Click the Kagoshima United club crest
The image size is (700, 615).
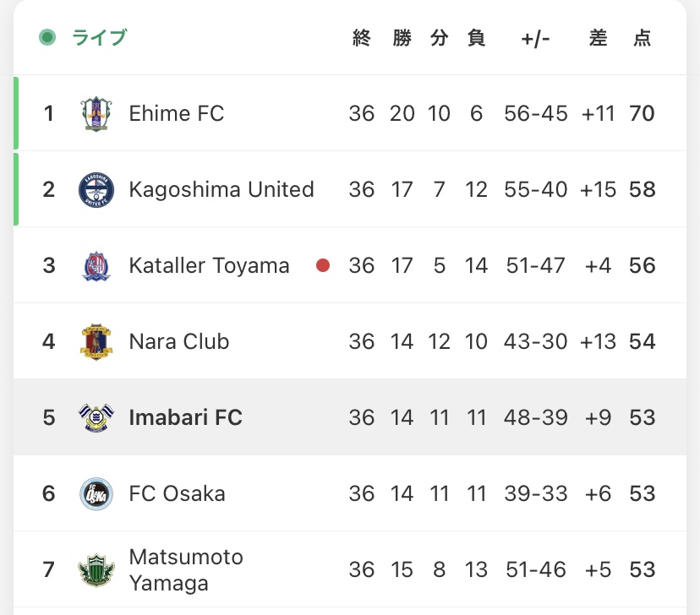pos(95,189)
